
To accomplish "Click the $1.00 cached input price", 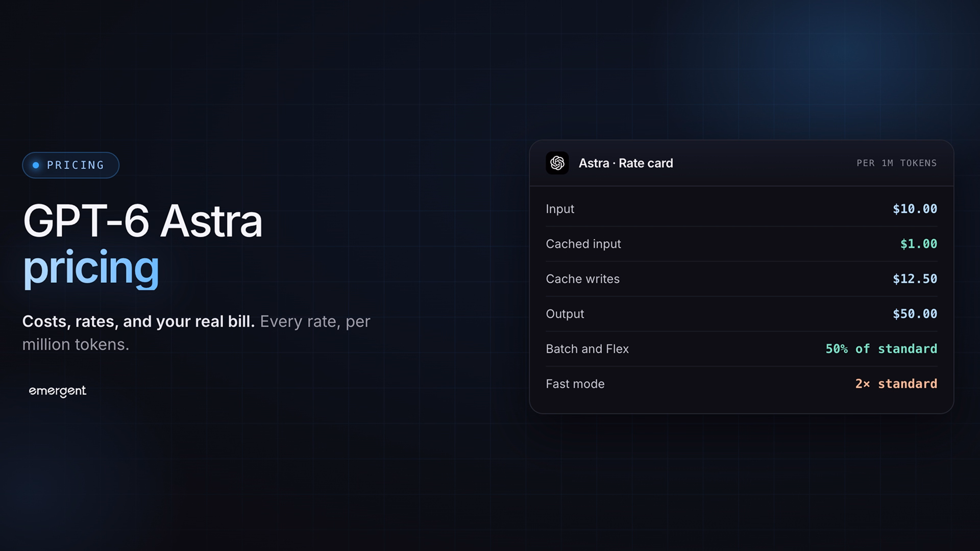I will (919, 244).
